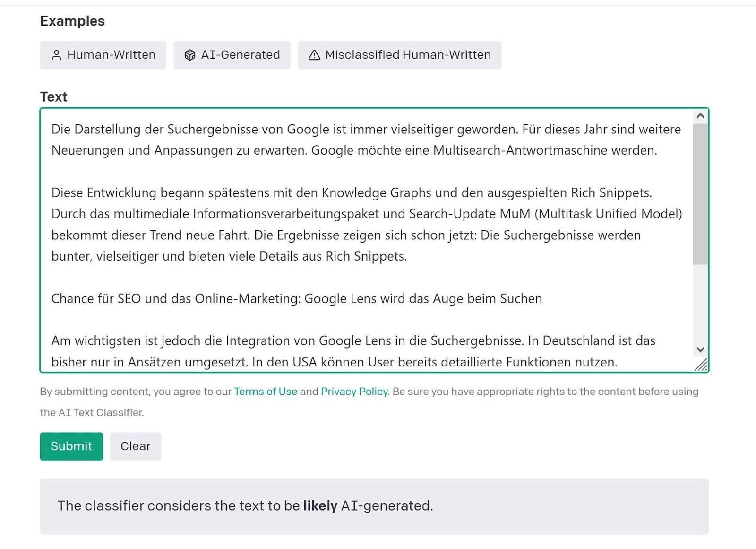Viewport: 756px width, 549px height.
Task: Click the line 'Chance für SEO und das Online-Marketing'
Action: pos(297,299)
